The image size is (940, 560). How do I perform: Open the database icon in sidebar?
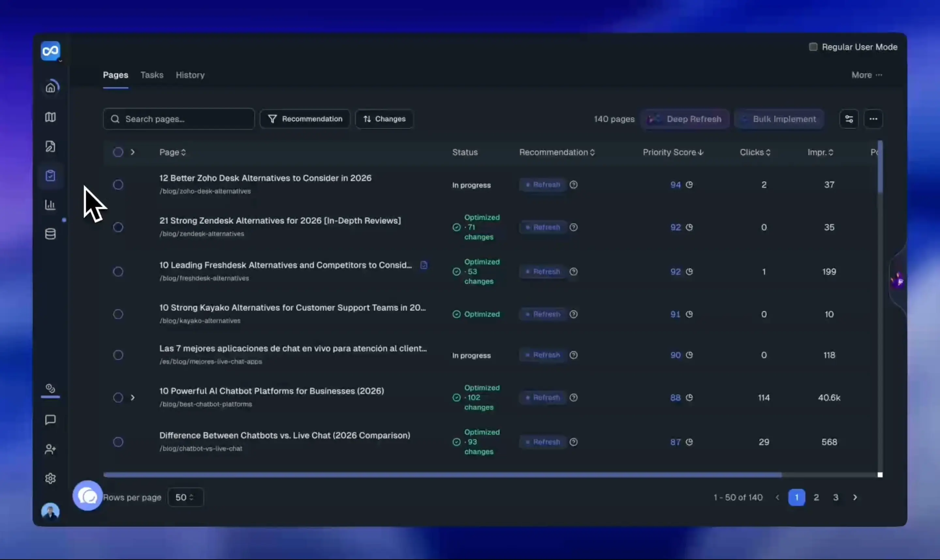coord(51,234)
